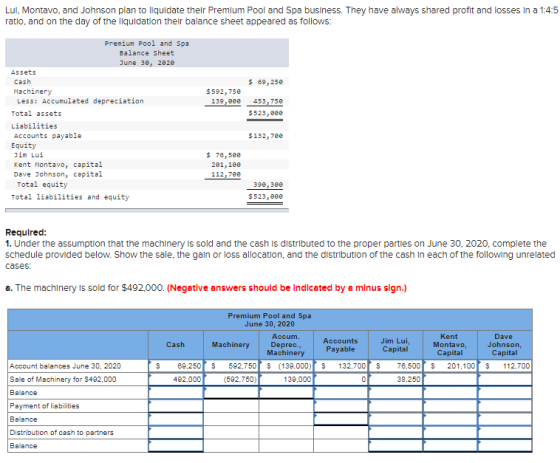
Task: Select Accounts Payable cell in Payment of liabilities row
Action: point(341,406)
